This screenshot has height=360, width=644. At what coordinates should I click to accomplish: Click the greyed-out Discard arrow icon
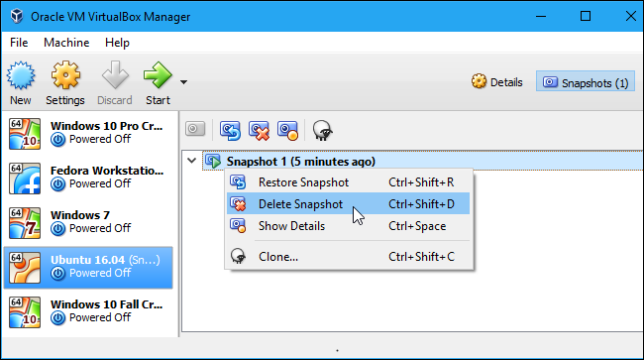click(x=115, y=75)
